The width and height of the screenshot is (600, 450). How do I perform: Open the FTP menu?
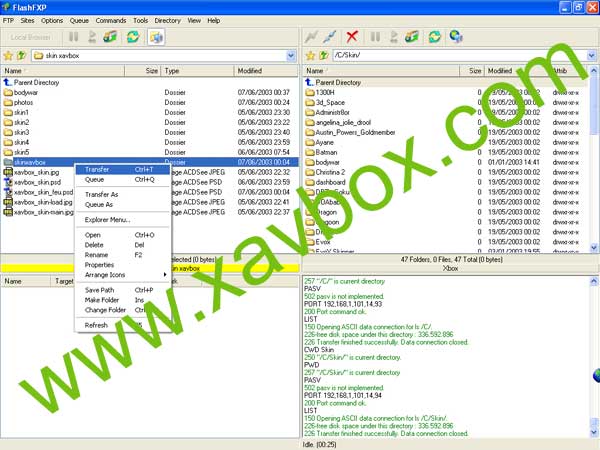pyautogui.click(x=8, y=21)
